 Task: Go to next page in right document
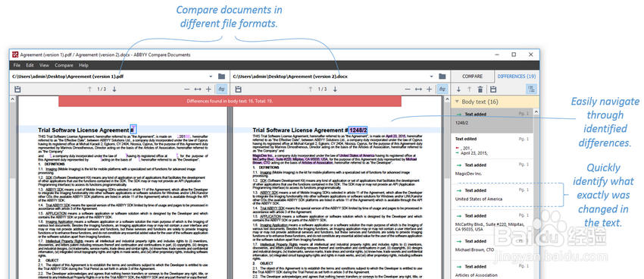(335, 89)
